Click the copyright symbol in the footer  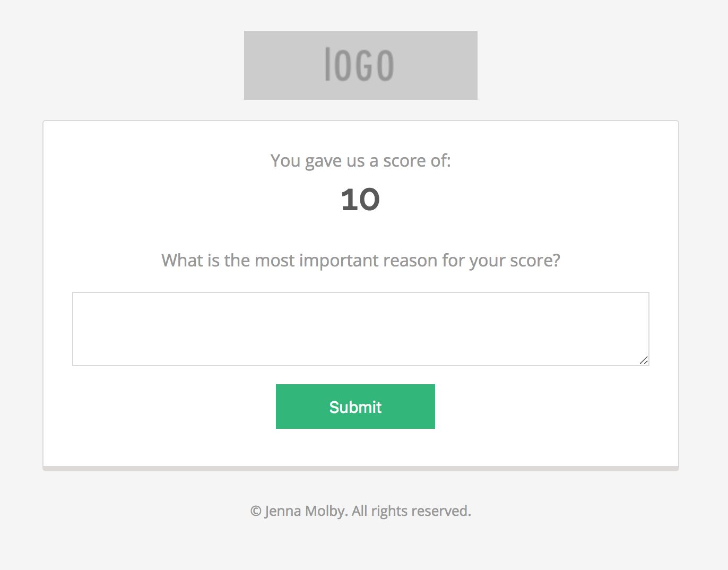256,511
